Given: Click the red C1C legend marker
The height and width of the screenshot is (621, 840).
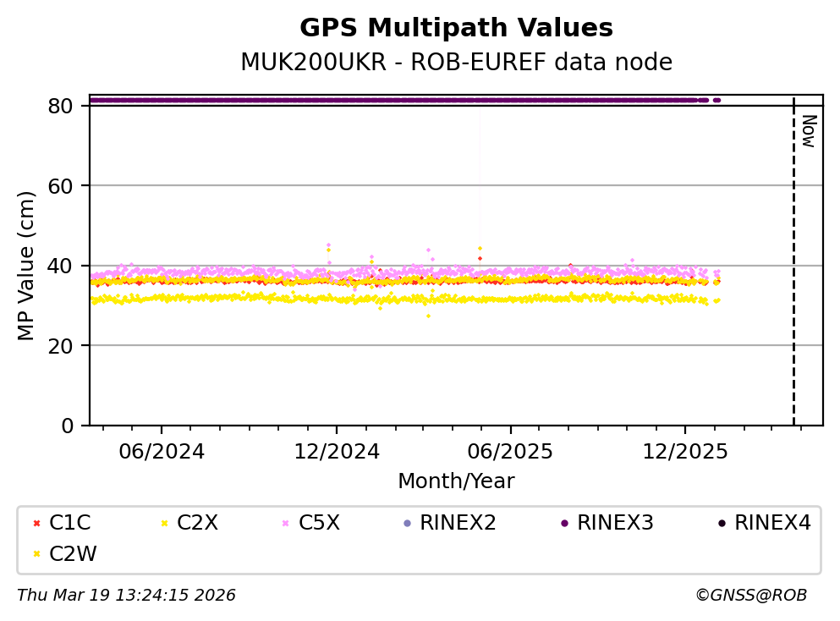Looking at the screenshot, I should (36, 523).
